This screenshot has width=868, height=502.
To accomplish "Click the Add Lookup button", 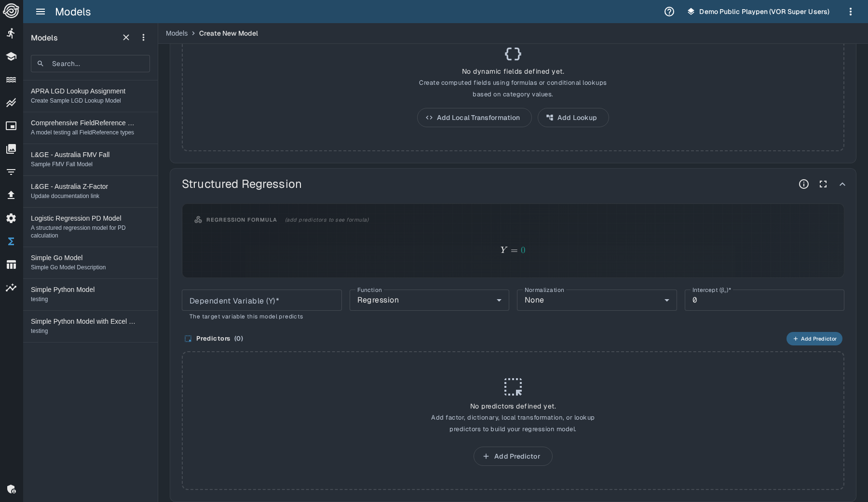I will (x=573, y=118).
